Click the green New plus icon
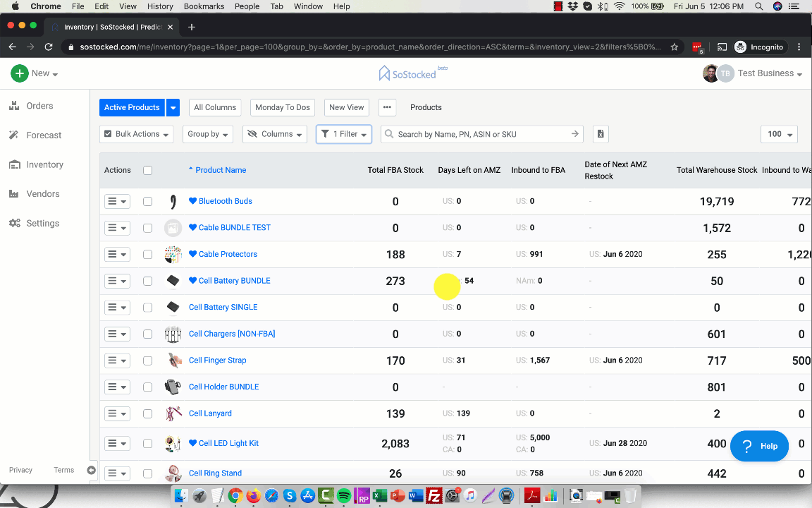This screenshot has width=812, height=508. tap(19, 73)
